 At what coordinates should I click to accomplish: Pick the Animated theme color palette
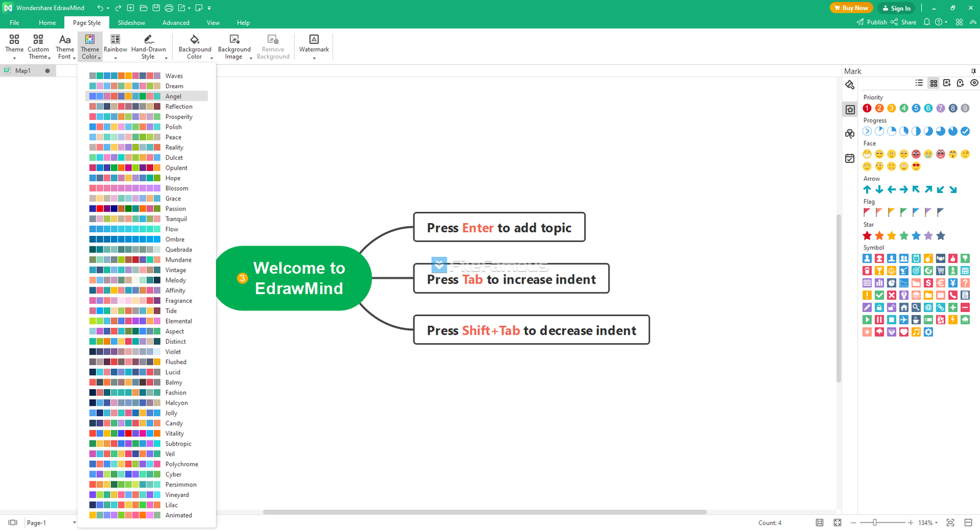147,515
